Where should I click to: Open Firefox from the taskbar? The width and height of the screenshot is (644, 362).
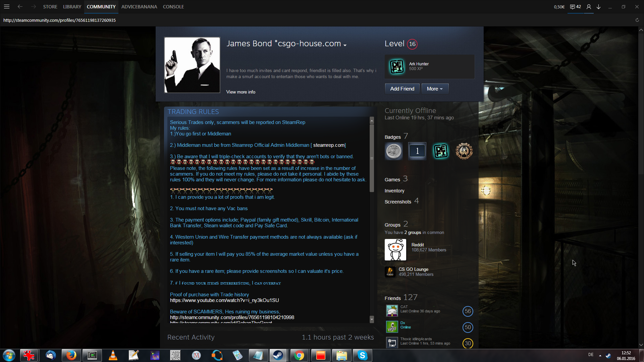71,355
